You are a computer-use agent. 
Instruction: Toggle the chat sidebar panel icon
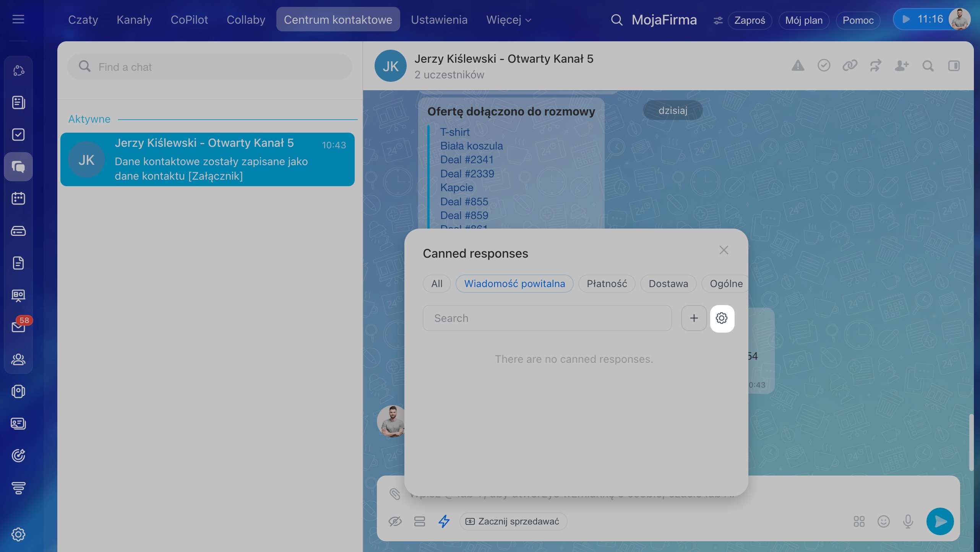coord(954,66)
